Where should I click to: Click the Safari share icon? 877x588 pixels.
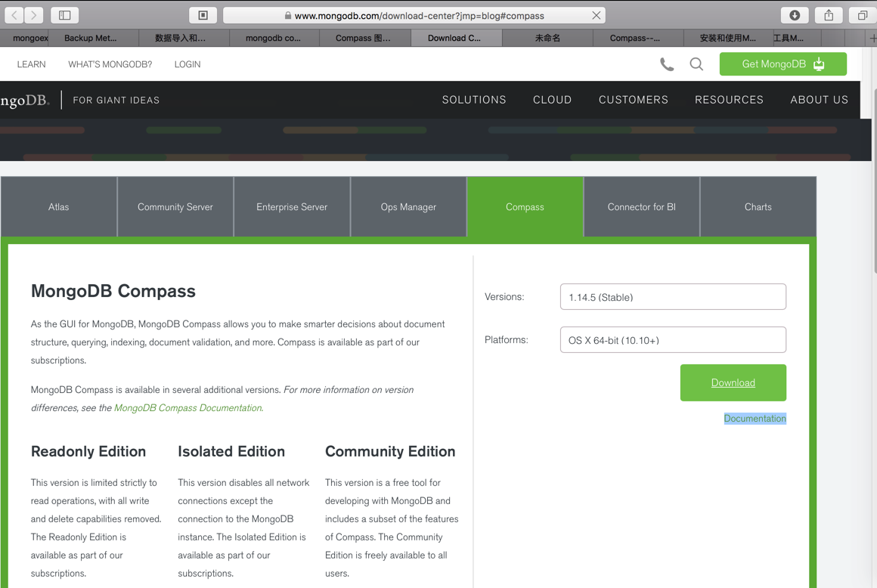pyautogui.click(x=829, y=15)
